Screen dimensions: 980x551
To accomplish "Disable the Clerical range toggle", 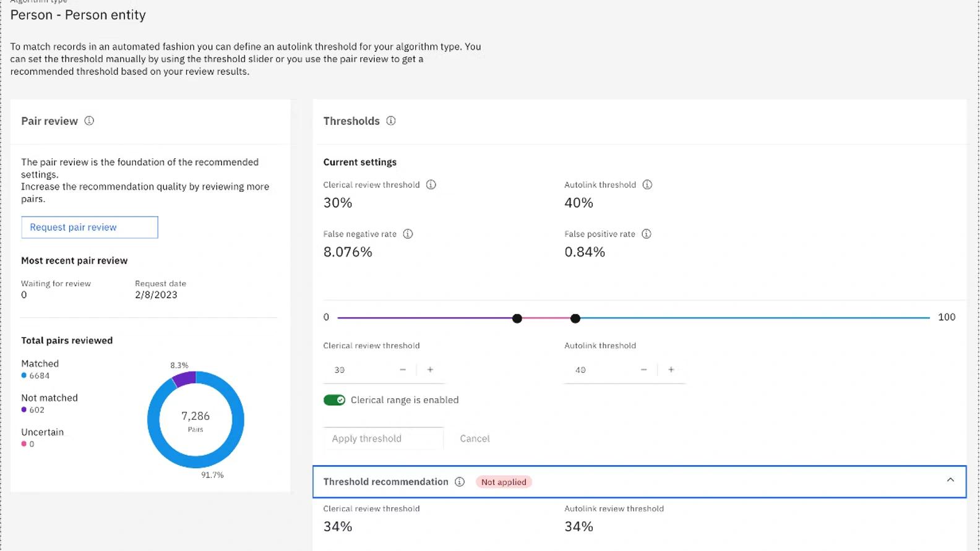I will coord(334,400).
